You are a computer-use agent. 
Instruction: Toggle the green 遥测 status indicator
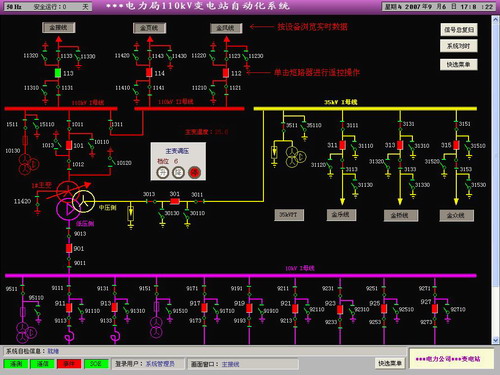coord(16,364)
